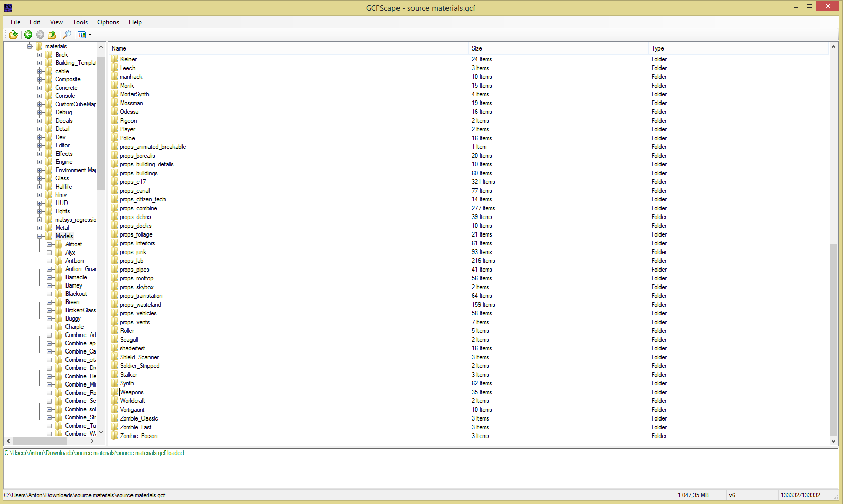Click the Zombie_Poison folder icon

(115, 436)
